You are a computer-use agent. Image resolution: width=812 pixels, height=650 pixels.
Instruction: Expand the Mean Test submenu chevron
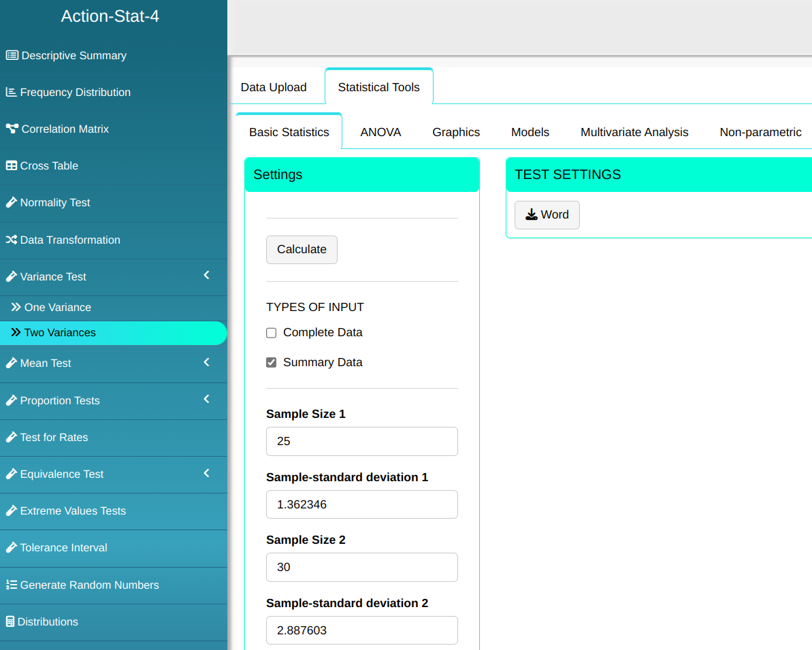click(207, 362)
